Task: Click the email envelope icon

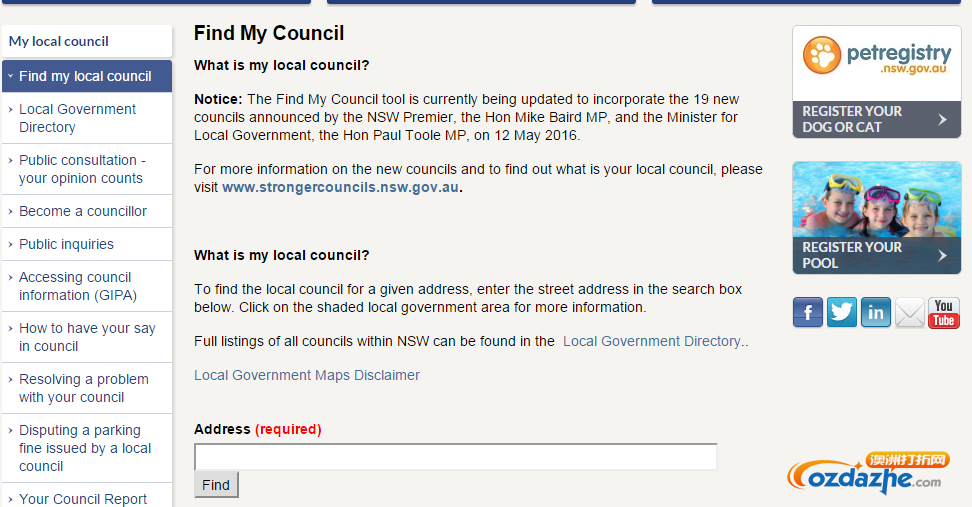Action: pyautogui.click(x=910, y=312)
